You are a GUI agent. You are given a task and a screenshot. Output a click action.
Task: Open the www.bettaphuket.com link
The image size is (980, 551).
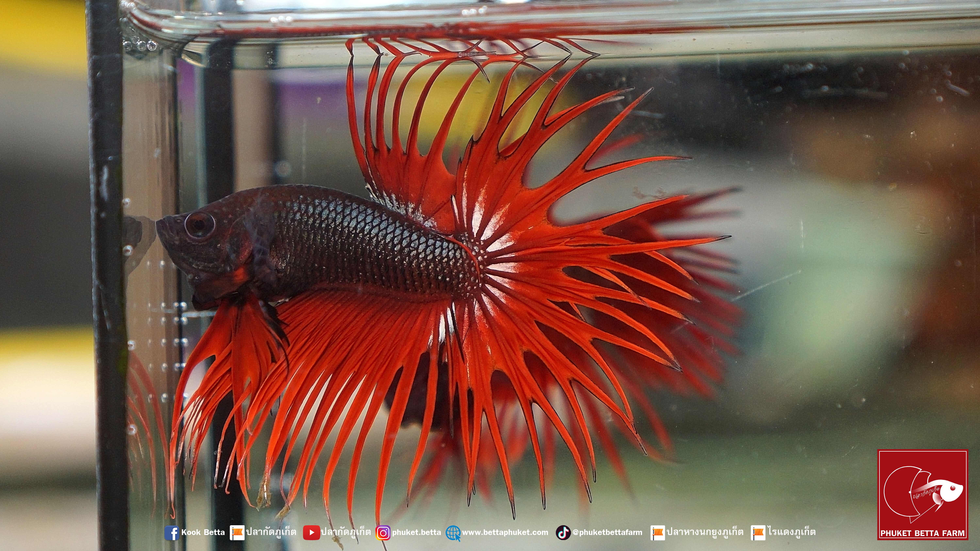click(x=505, y=533)
